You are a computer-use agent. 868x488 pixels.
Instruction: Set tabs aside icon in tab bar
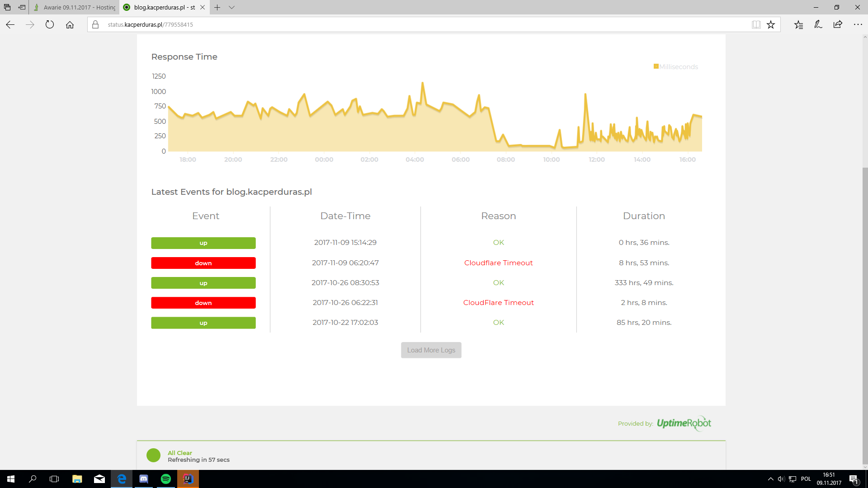click(22, 7)
